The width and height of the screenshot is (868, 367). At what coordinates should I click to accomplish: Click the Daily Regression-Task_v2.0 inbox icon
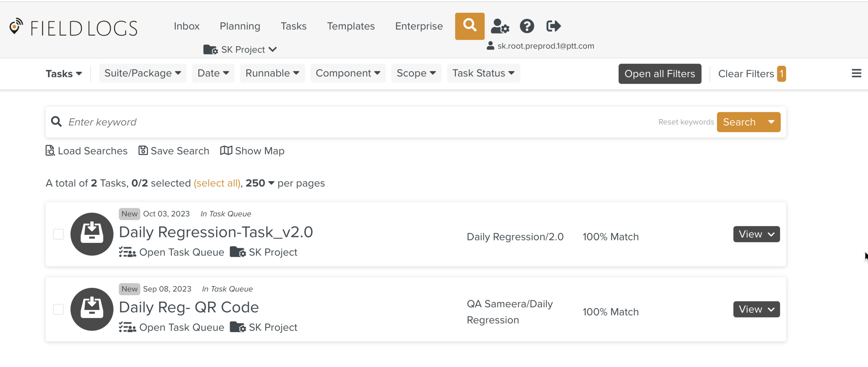tap(92, 234)
